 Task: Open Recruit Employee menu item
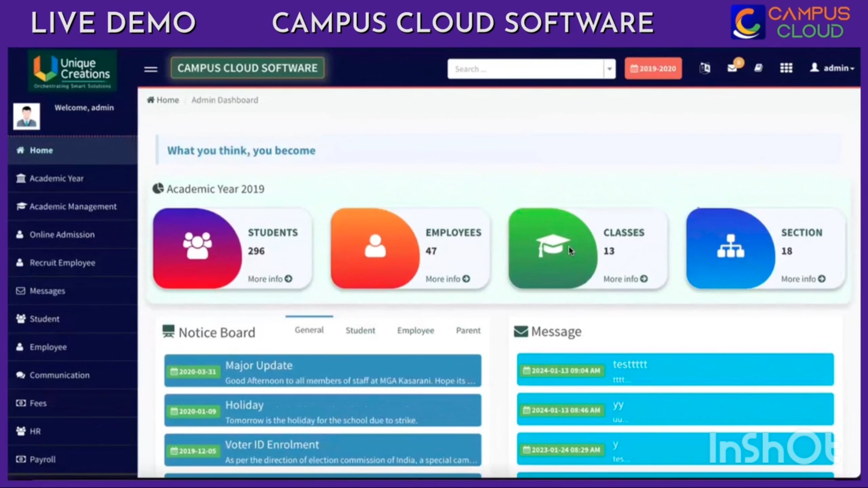(72, 263)
